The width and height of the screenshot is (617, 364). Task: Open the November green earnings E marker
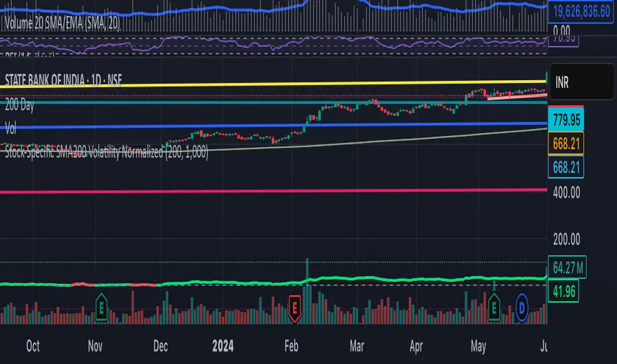tap(101, 307)
